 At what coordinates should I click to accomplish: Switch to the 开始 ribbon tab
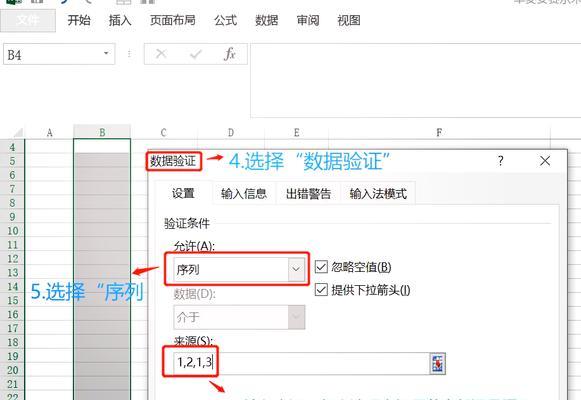click(x=79, y=20)
